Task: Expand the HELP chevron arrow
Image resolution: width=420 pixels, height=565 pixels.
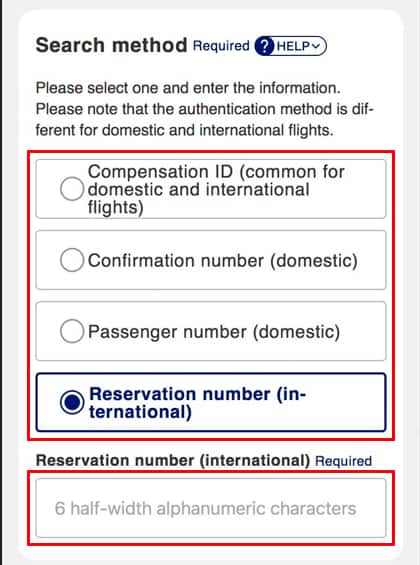Action: (316, 46)
